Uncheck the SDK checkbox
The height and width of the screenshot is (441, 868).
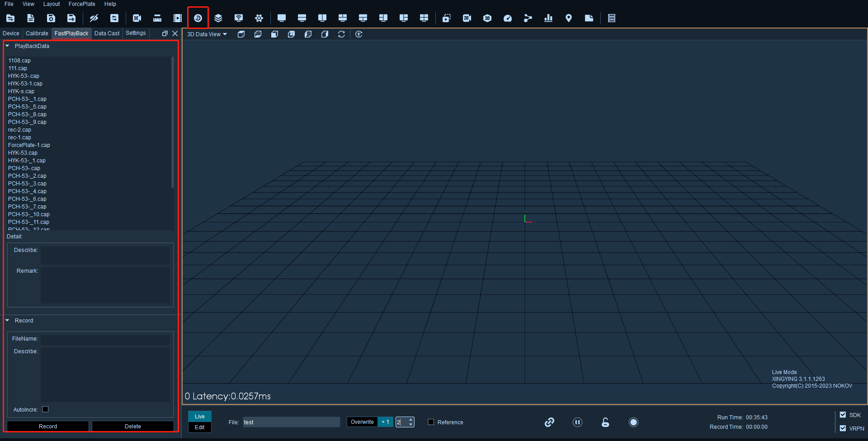pos(843,415)
